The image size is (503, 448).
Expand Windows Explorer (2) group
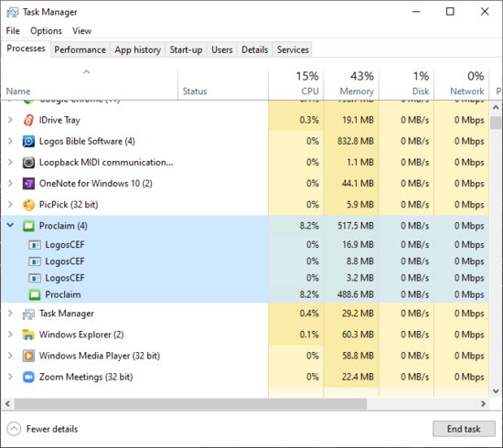pyautogui.click(x=10, y=335)
